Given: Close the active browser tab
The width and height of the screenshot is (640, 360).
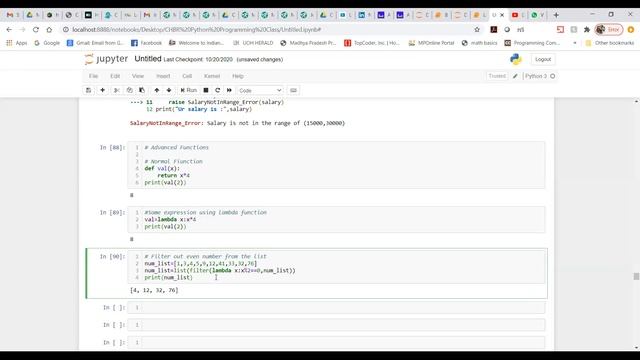Looking at the screenshot, I should coord(502,15).
